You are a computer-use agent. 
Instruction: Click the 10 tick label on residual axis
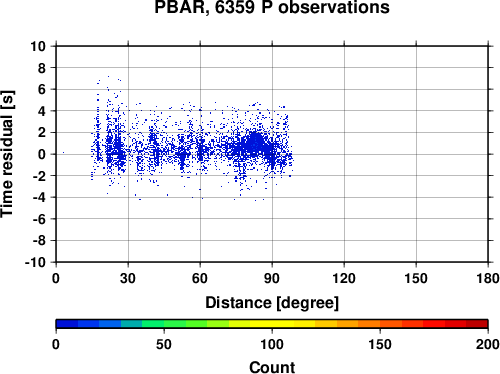click(x=38, y=46)
